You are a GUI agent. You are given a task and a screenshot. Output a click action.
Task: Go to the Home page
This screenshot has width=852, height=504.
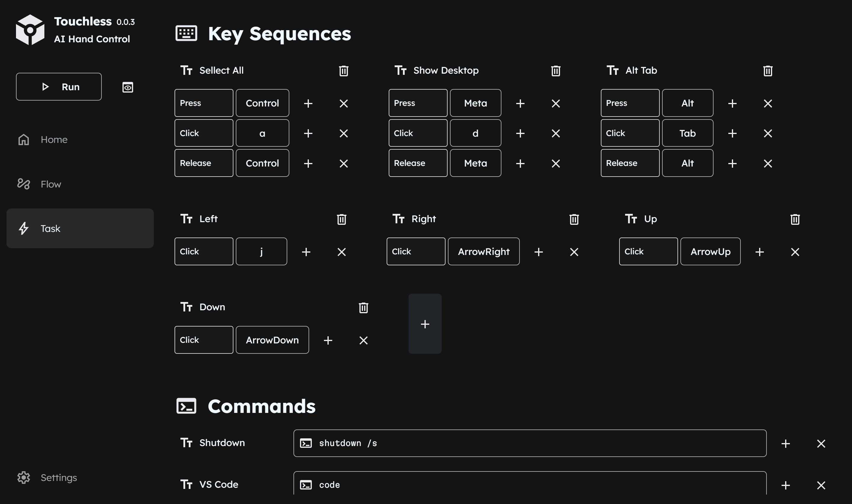(54, 139)
